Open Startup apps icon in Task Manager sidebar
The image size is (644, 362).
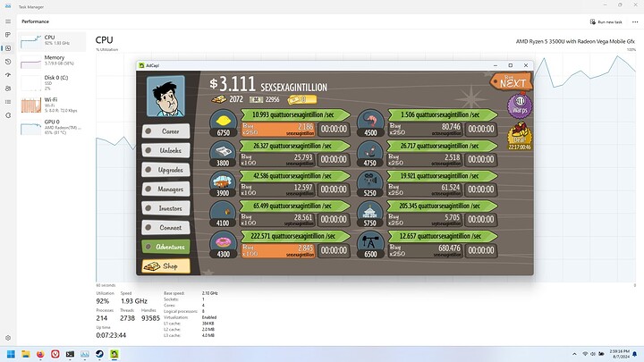pyautogui.click(x=8, y=75)
